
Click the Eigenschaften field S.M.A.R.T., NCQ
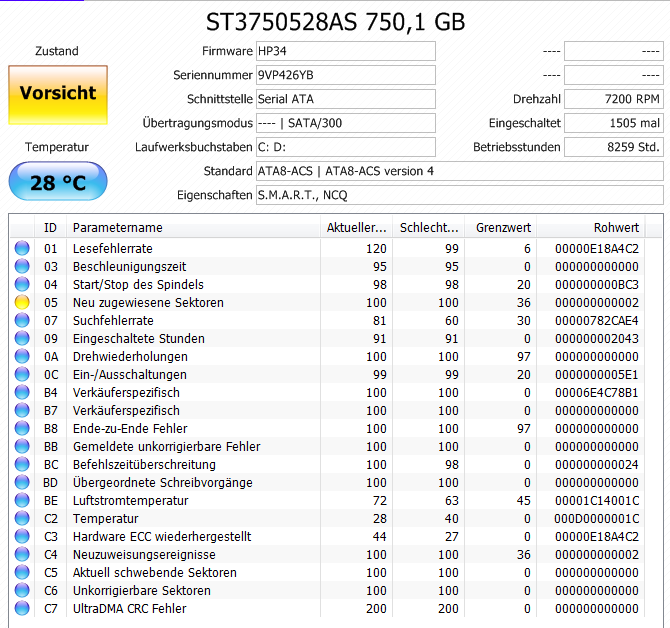(460, 195)
